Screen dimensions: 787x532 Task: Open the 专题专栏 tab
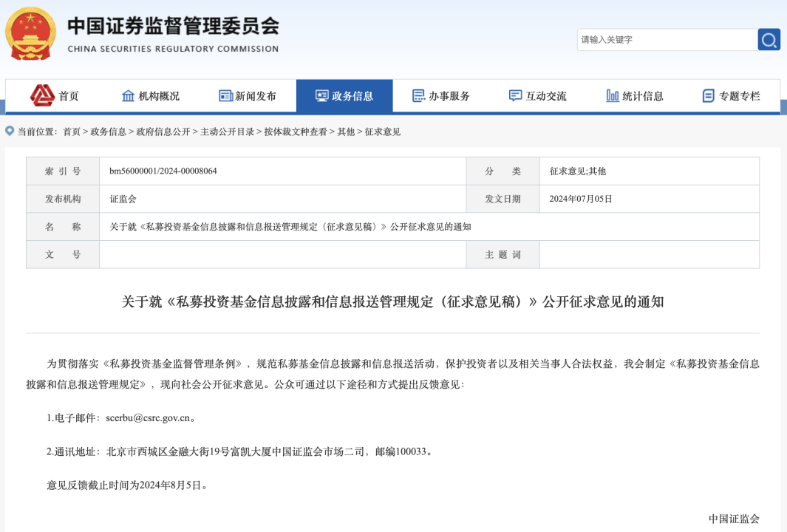pos(732,96)
